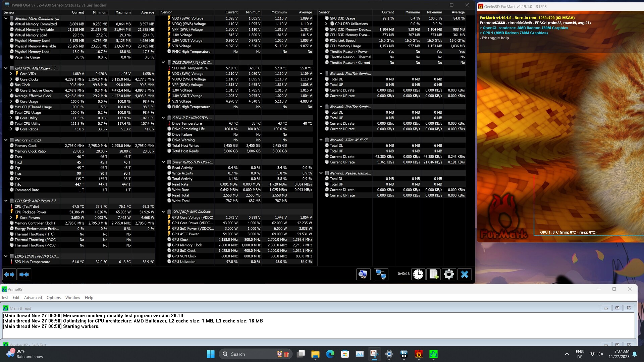Expand the Core VIDs row
Screen dimensions: 644x362
11,74
